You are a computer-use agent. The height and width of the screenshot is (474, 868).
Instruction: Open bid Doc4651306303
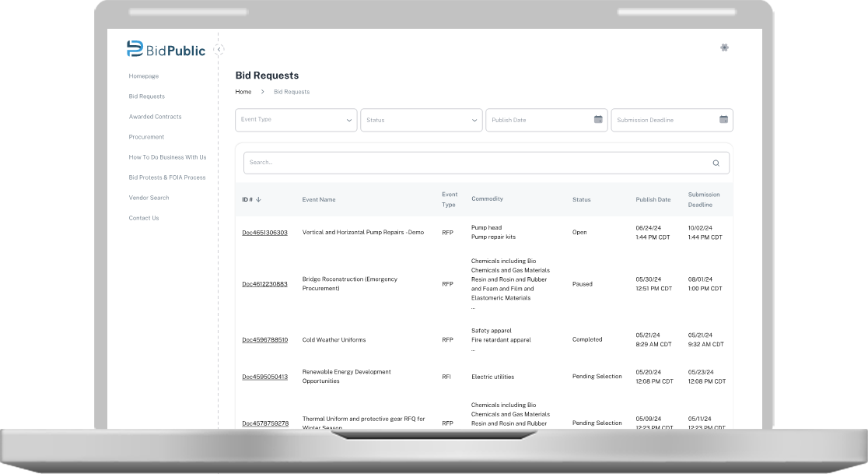[264, 233]
